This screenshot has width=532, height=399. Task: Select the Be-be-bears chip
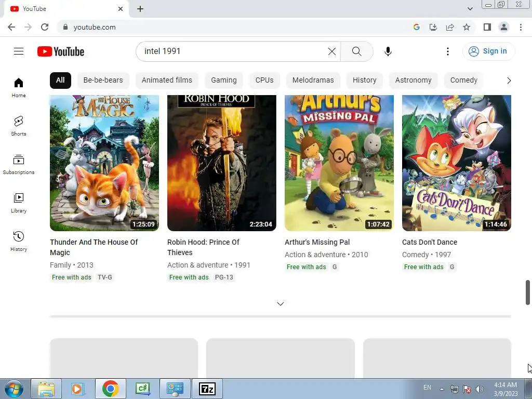pyautogui.click(x=103, y=81)
